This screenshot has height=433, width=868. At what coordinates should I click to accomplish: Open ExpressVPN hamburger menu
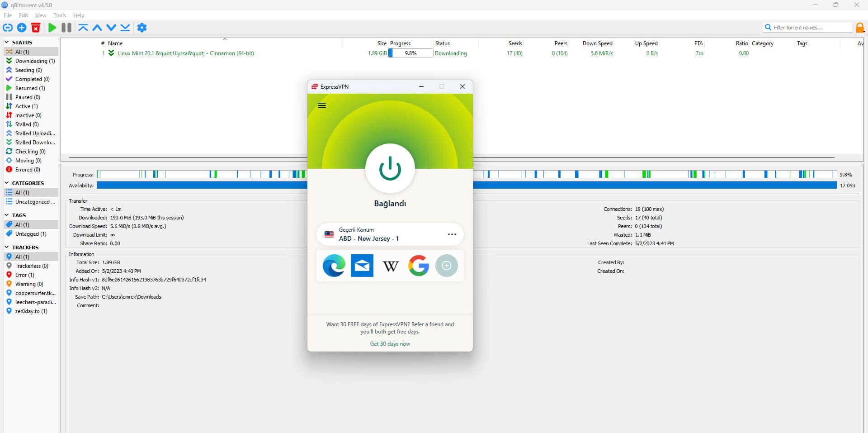pos(322,105)
